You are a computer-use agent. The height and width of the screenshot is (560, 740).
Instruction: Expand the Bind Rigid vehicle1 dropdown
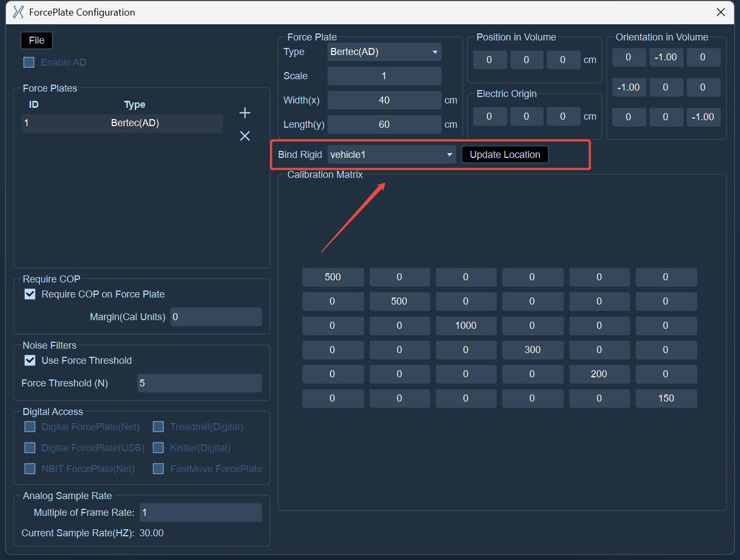pos(392,155)
